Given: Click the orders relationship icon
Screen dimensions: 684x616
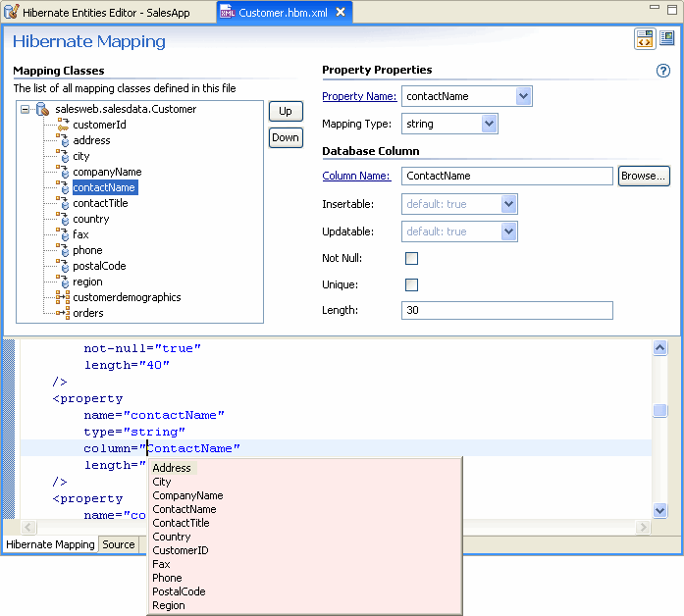Looking at the screenshot, I should pos(63,313).
